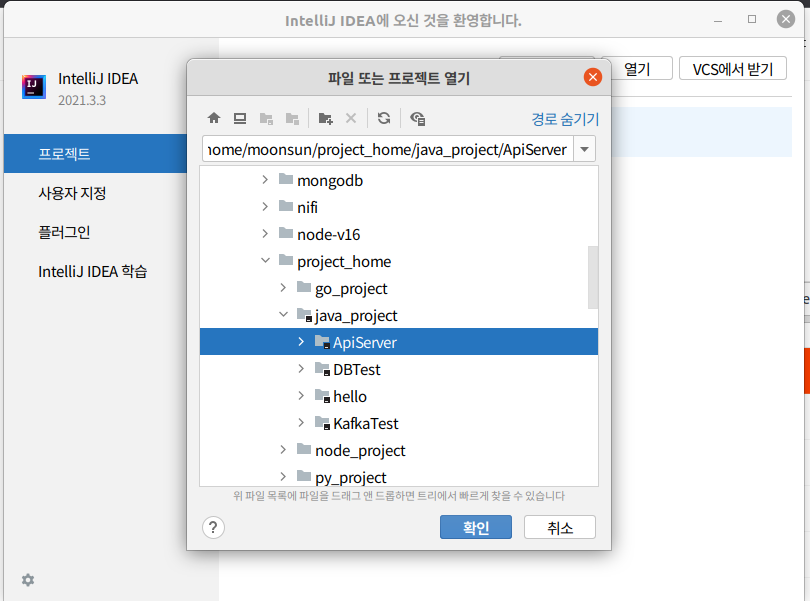Click the node_project folder icon
Image resolution: width=810 pixels, height=601 pixels.
tap(304, 450)
